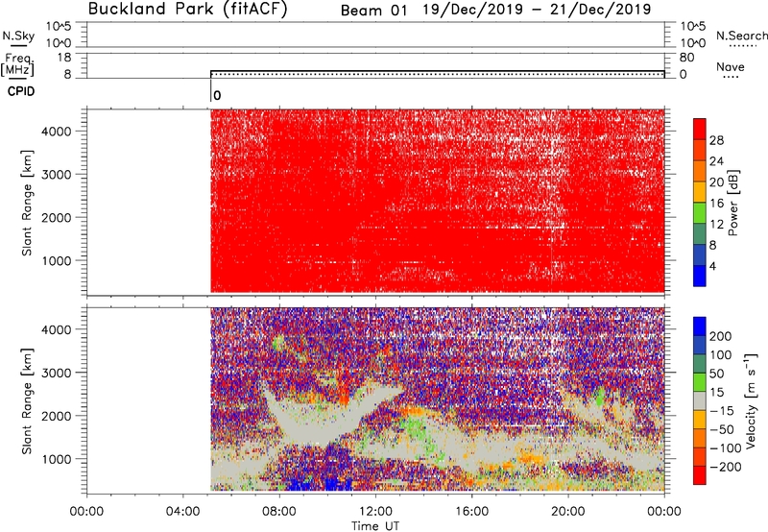Click the Slant Range label of velocity panel
The width and height of the screenshot is (768, 532).
[27, 401]
